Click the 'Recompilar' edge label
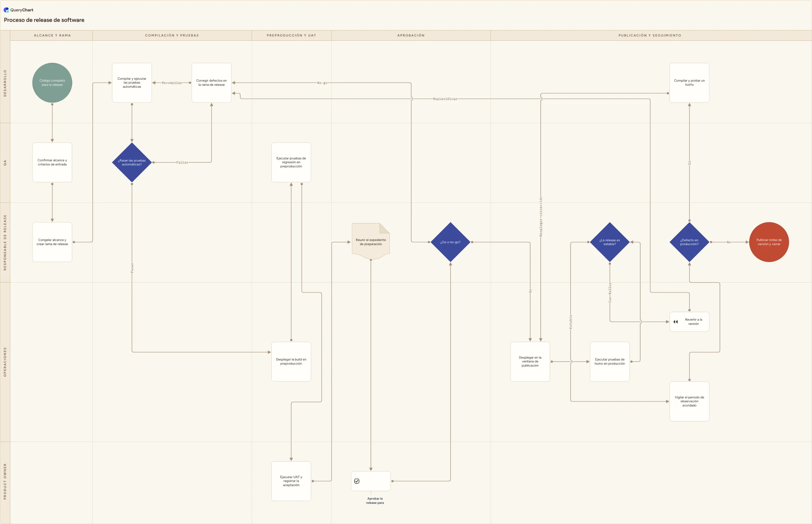This screenshot has height=524, width=812. [172, 83]
